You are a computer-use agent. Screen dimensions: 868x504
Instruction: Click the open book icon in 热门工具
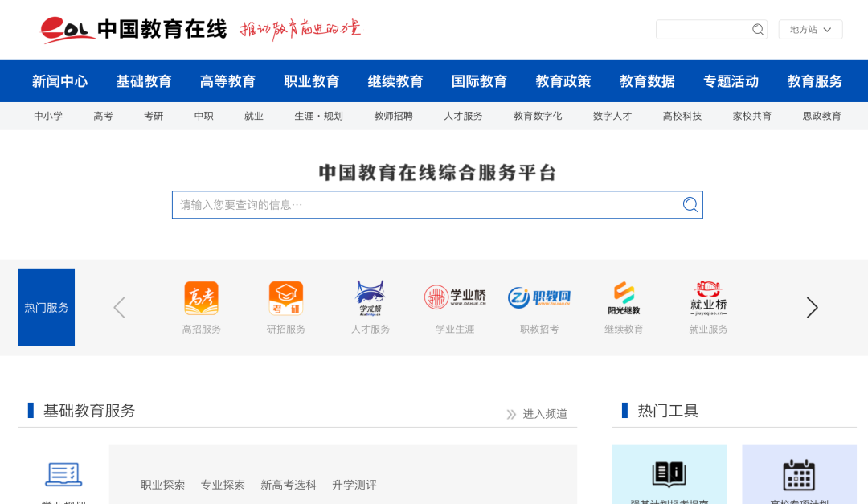[x=669, y=474]
